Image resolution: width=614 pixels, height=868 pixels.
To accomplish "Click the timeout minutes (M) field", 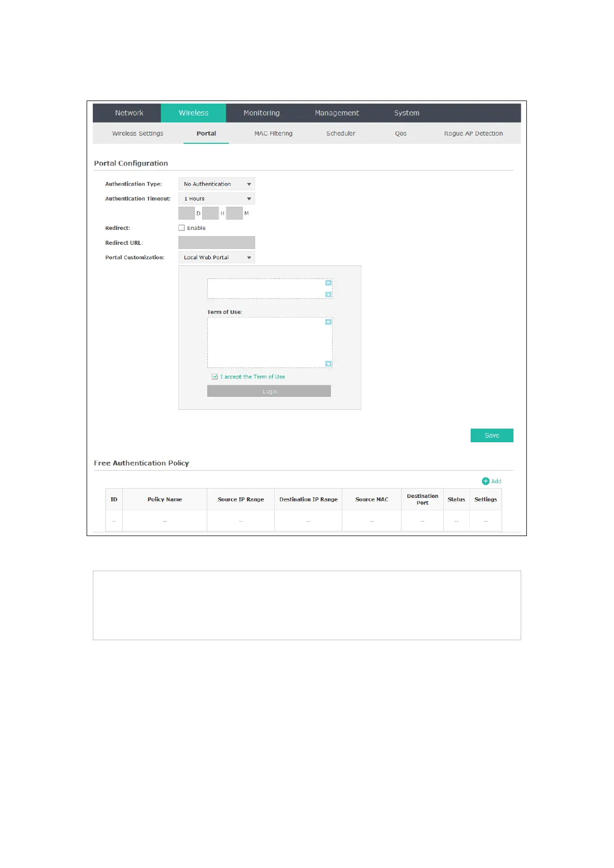I will [234, 213].
